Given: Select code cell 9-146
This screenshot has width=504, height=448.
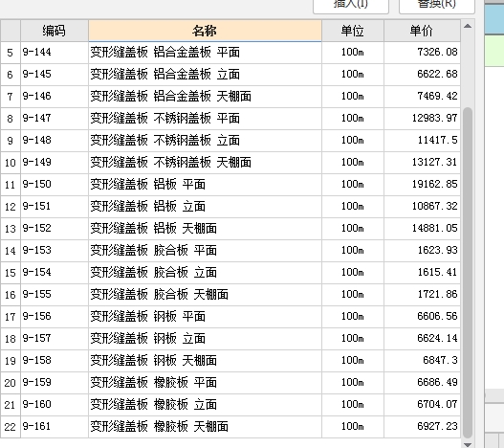Looking at the screenshot, I should click(x=55, y=97).
